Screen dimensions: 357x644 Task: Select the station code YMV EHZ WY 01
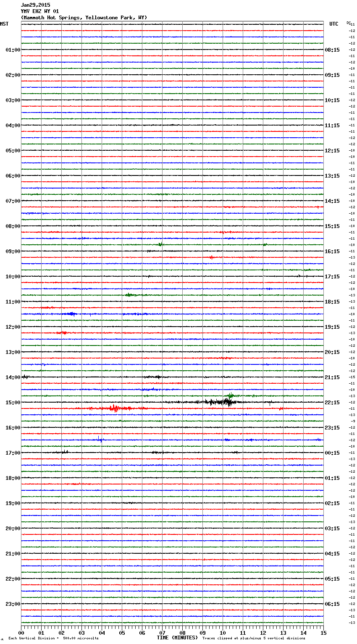(x=40, y=11)
